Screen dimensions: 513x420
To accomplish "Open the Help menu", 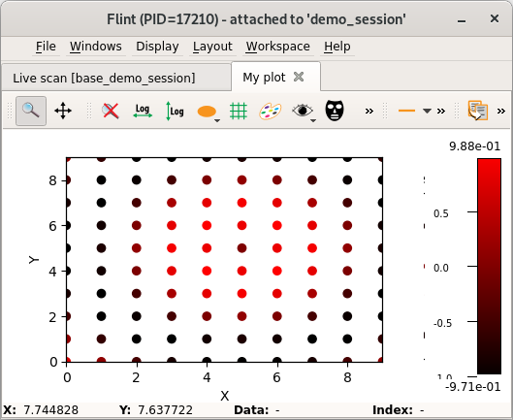I will tap(337, 47).
